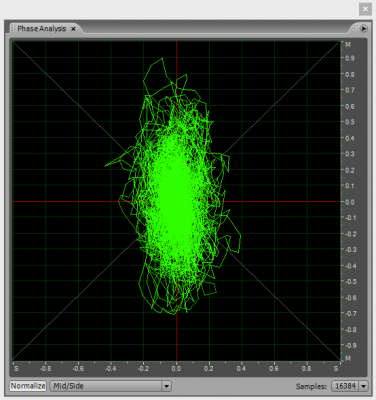This screenshot has height=400, width=376.
Task: Click the -0.8 mark on horizontal scale
Action: point(45,369)
